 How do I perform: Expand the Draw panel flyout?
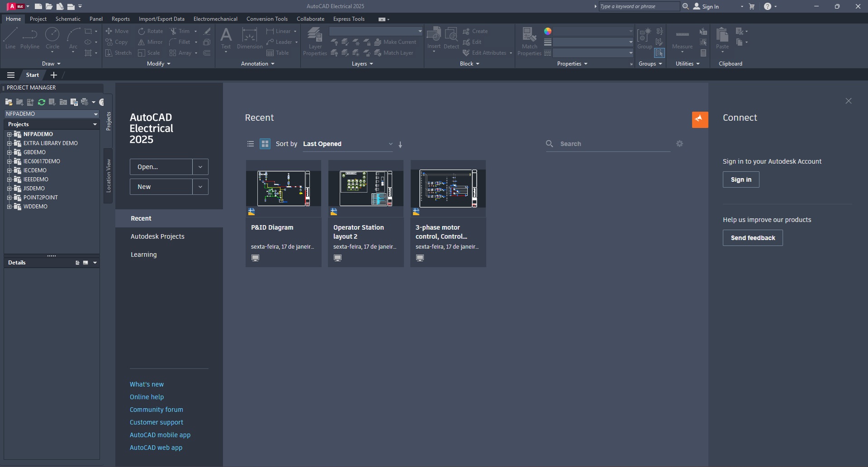point(51,64)
